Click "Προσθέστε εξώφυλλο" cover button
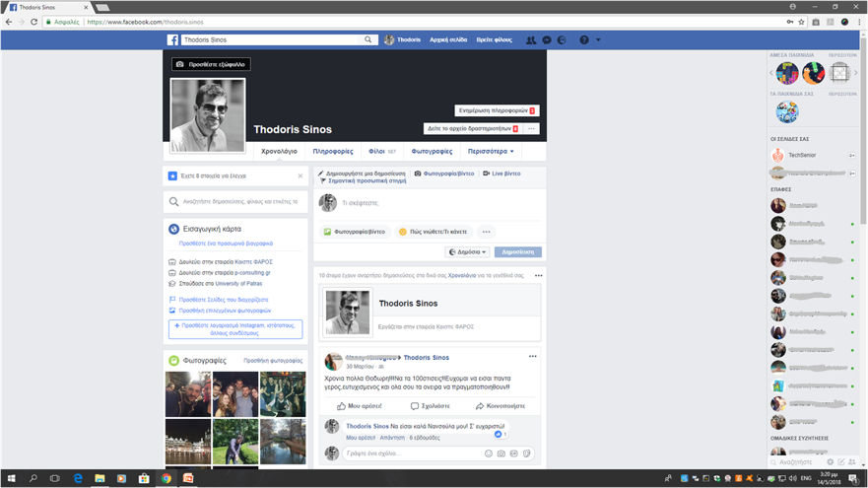Image resolution: width=868 pixels, height=488 pixels. (211, 65)
